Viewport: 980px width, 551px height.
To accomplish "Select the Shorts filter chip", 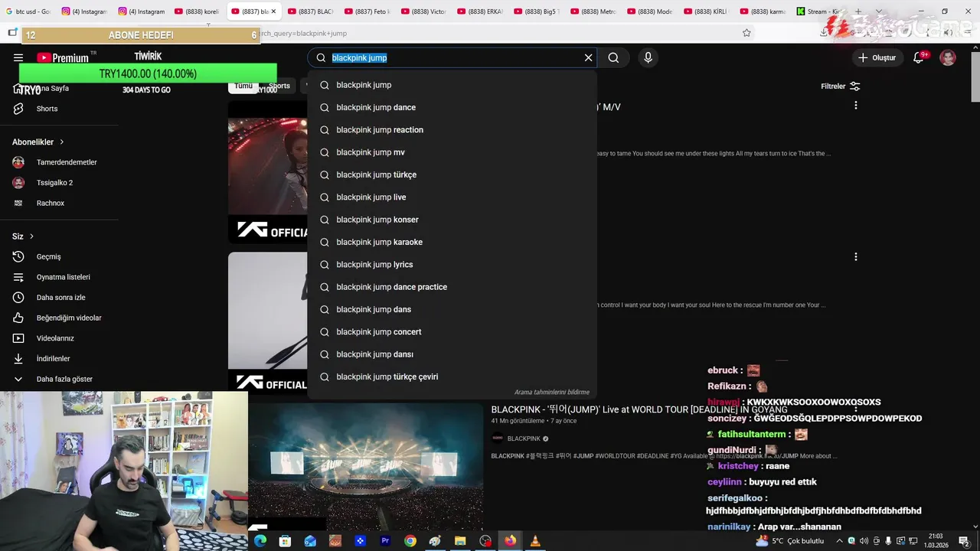I will click(x=279, y=86).
